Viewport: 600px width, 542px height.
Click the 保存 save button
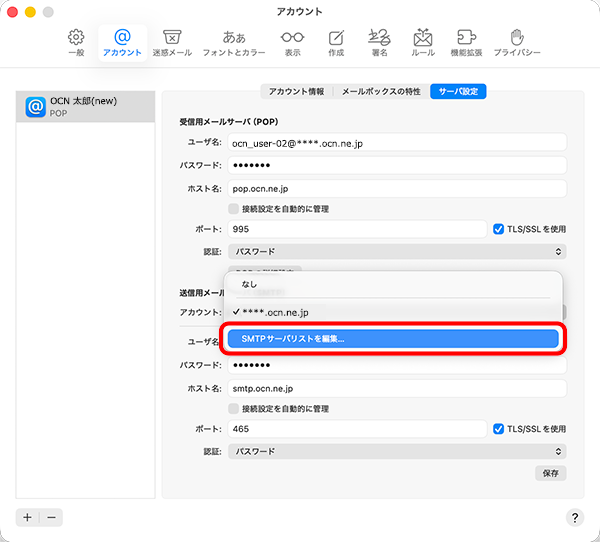(551, 472)
